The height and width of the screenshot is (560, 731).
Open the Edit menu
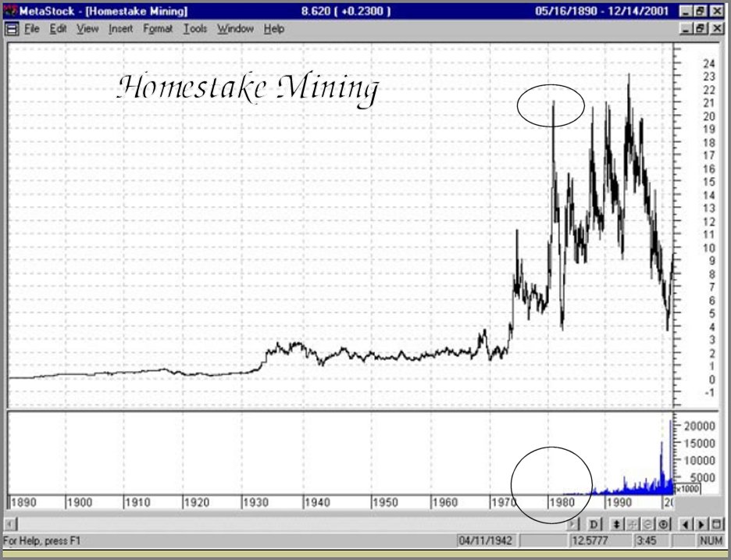click(x=58, y=29)
